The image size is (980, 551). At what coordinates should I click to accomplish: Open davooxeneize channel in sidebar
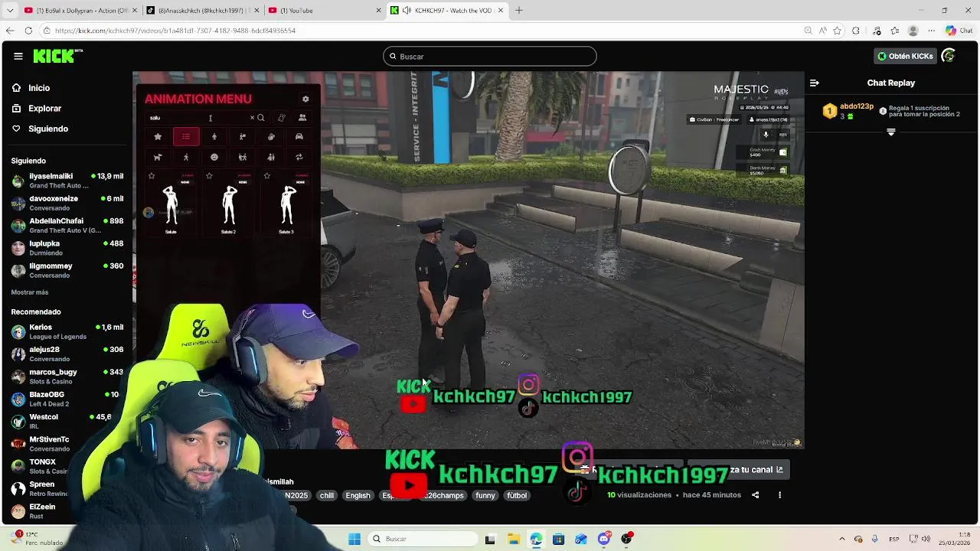point(67,203)
